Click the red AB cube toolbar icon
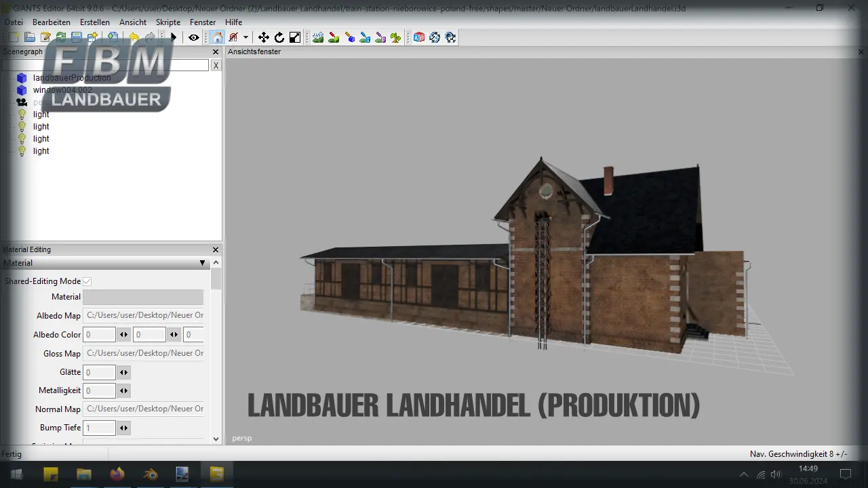Screen dimensions: 868x488 tap(419, 37)
